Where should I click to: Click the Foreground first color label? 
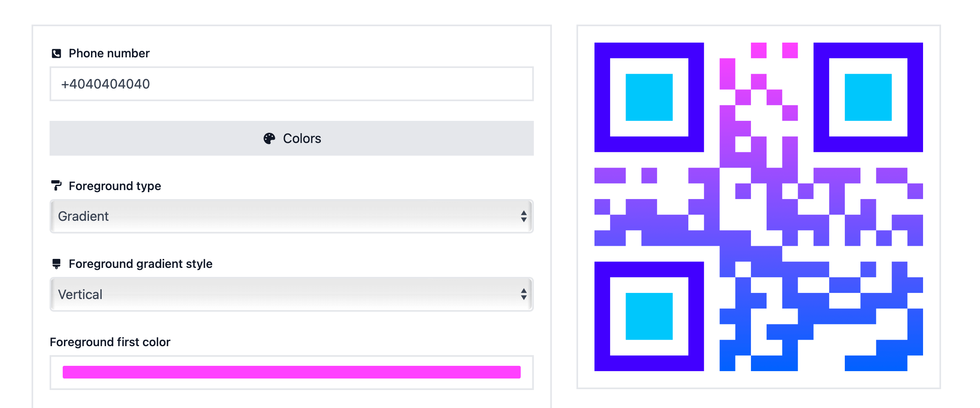109,342
